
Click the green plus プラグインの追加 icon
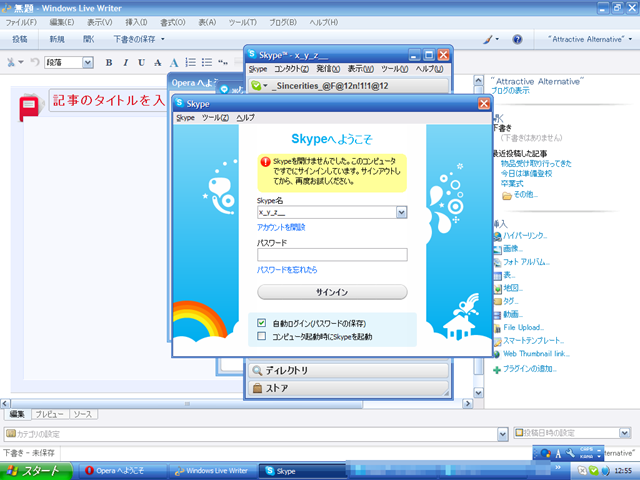pyautogui.click(x=497, y=370)
